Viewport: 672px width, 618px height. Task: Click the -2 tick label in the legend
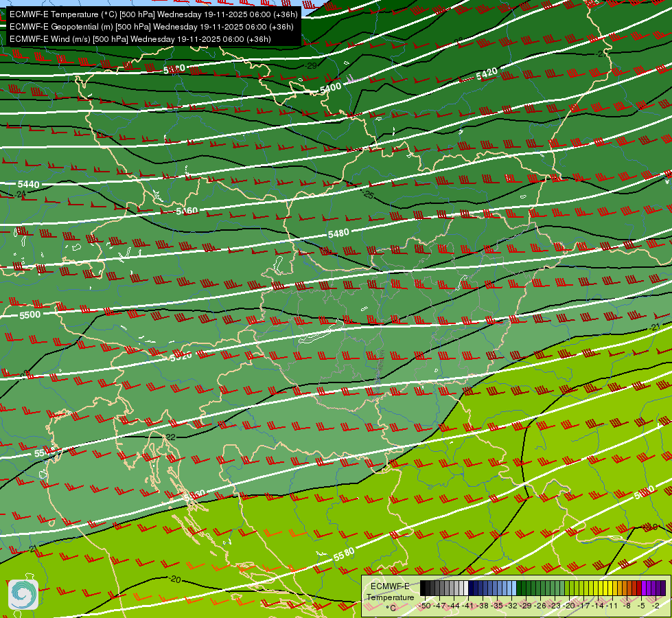(656, 606)
